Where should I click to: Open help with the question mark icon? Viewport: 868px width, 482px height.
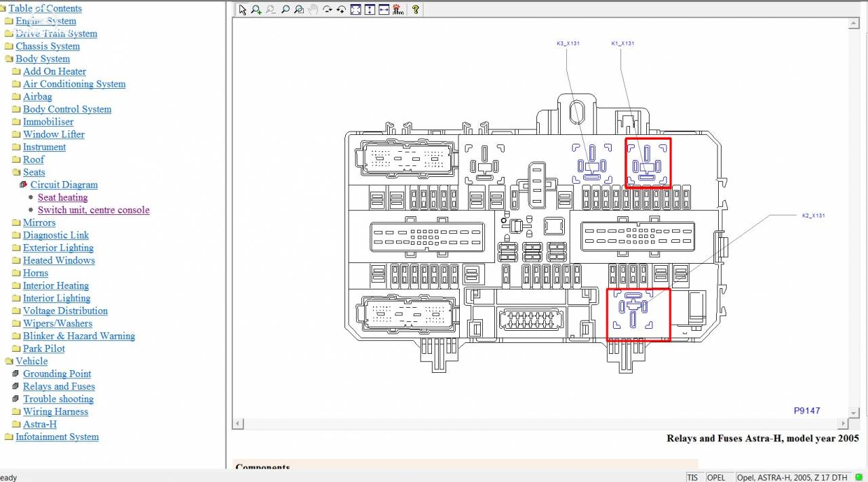[x=416, y=9]
